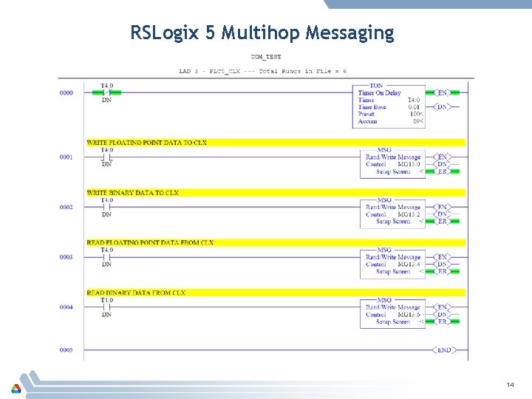Click the Time Base value 0.01
The image size is (532, 399).
pyautogui.click(x=414, y=107)
